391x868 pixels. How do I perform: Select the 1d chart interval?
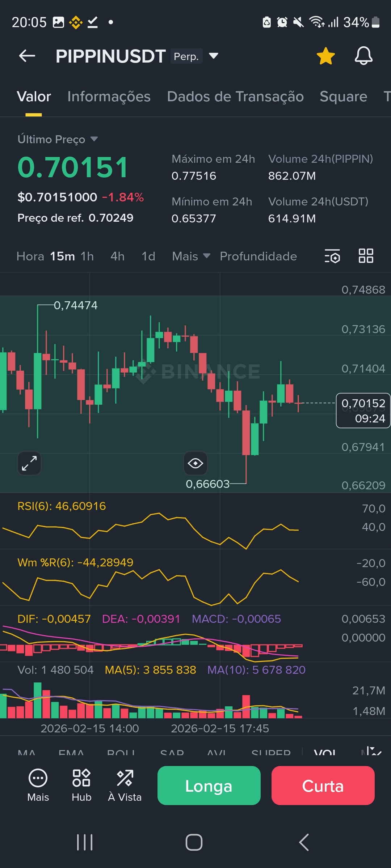click(148, 256)
